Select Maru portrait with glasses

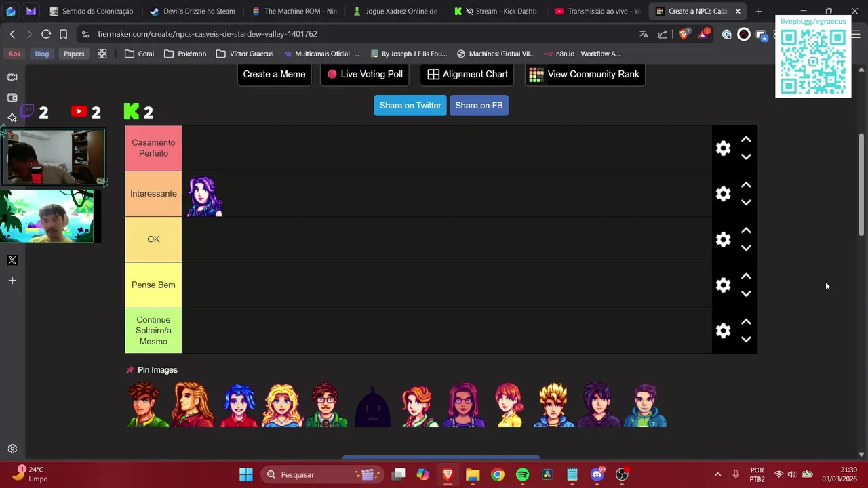pos(464,405)
